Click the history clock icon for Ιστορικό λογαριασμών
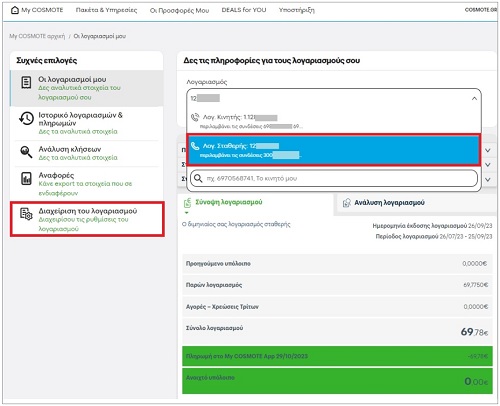 26,119
